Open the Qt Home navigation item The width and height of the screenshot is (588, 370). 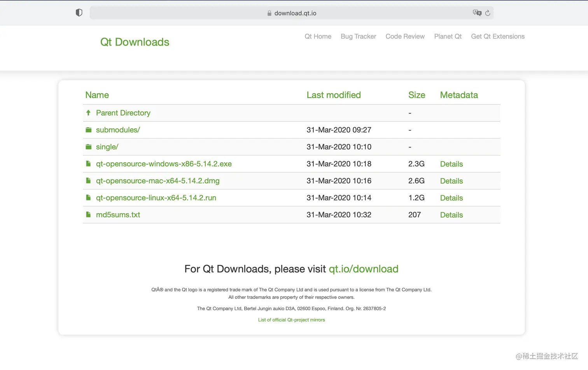(x=318, y=36)
